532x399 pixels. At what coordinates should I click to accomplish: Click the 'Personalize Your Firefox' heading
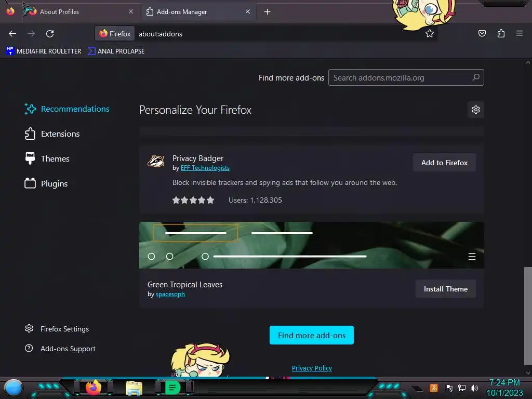pos(195,110)
